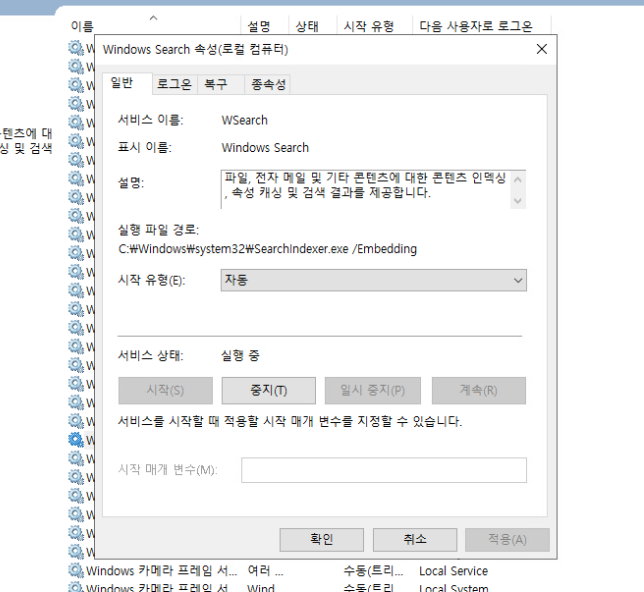Click the gear icon of the Local Service row

[x=76, y=570]
